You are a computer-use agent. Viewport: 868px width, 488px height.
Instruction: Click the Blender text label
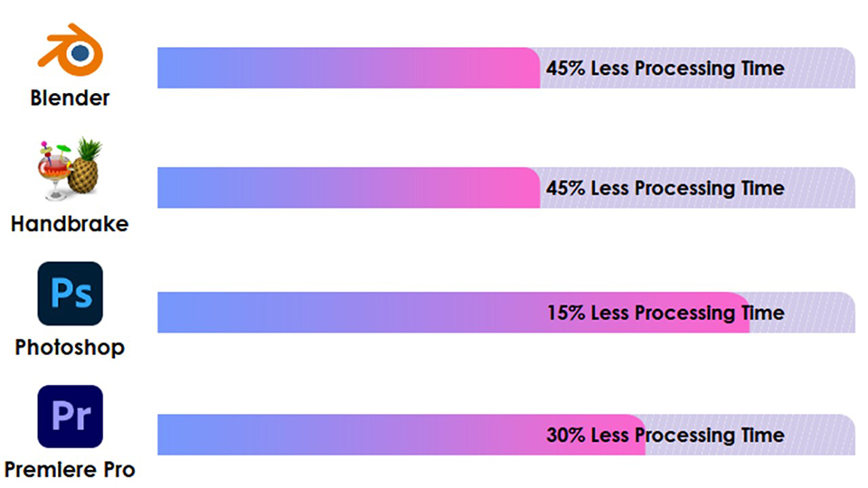(x=70, y=98)
